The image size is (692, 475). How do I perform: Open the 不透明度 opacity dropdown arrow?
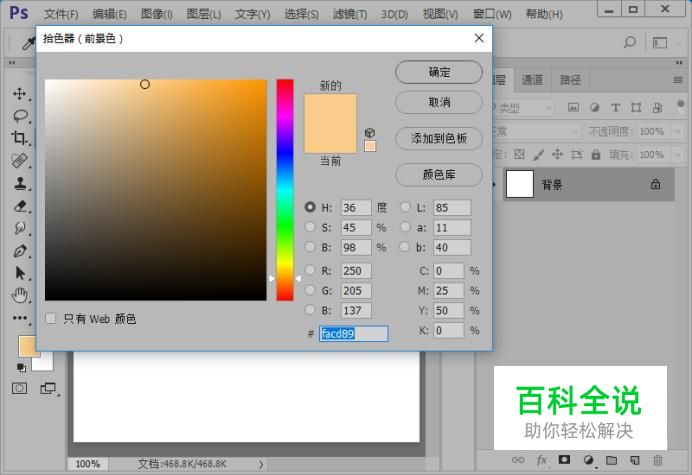tap(677, 131)
